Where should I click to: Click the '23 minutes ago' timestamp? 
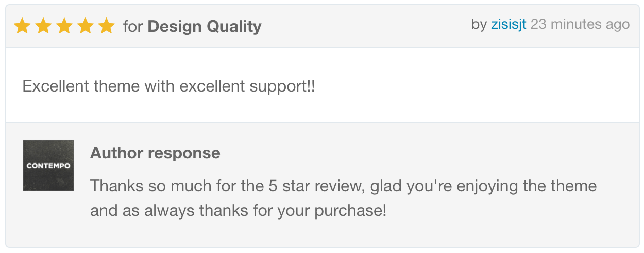pos(580,24)
